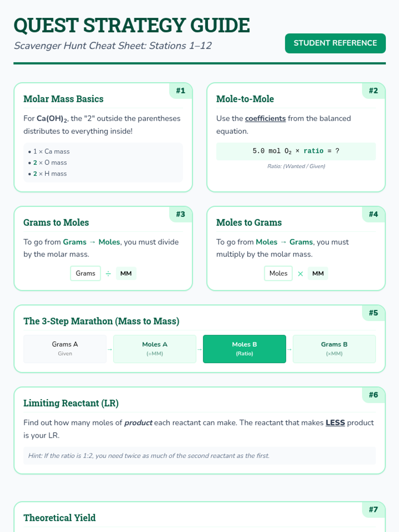Click the underlined LESS text
The width and height of the screenshot is (399, 532).
[335, 423]
